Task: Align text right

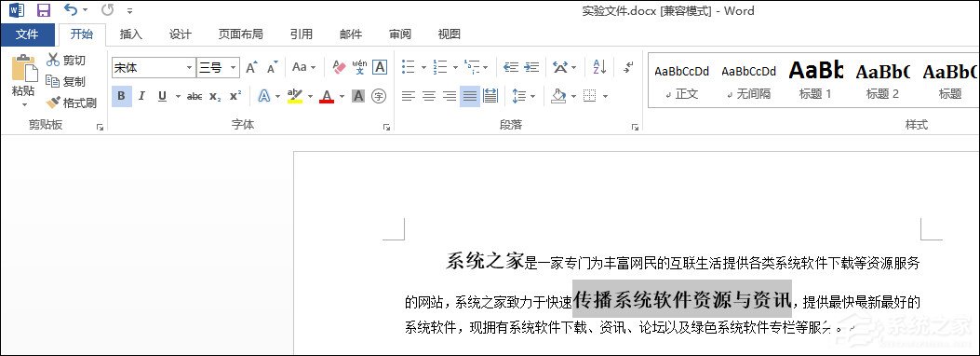Action: (x=450, y=96)
